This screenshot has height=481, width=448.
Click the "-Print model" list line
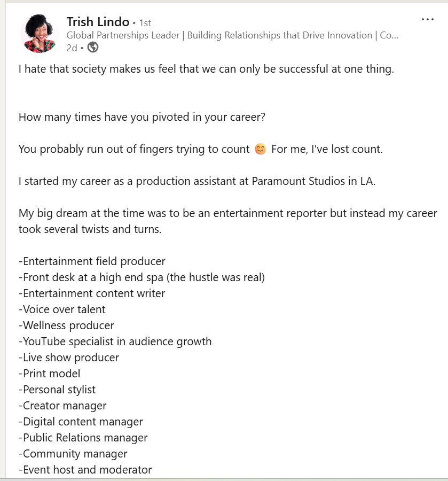pos(49,374)
